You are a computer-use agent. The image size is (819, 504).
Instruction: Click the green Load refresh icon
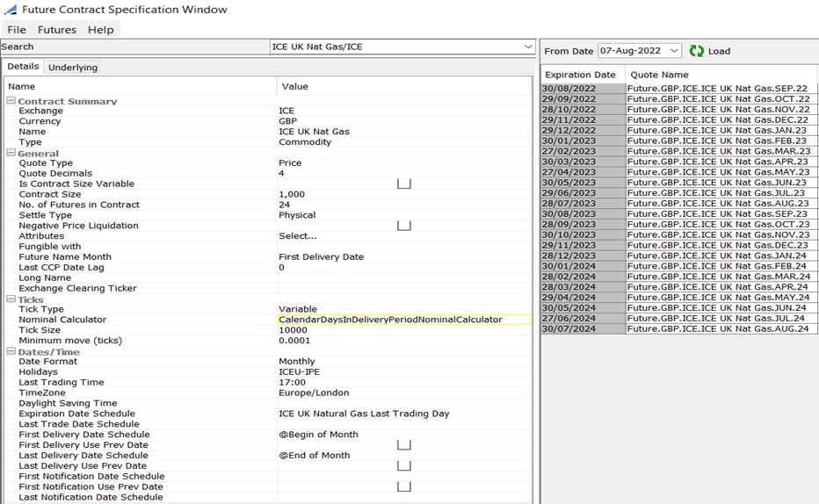(696, 51)
